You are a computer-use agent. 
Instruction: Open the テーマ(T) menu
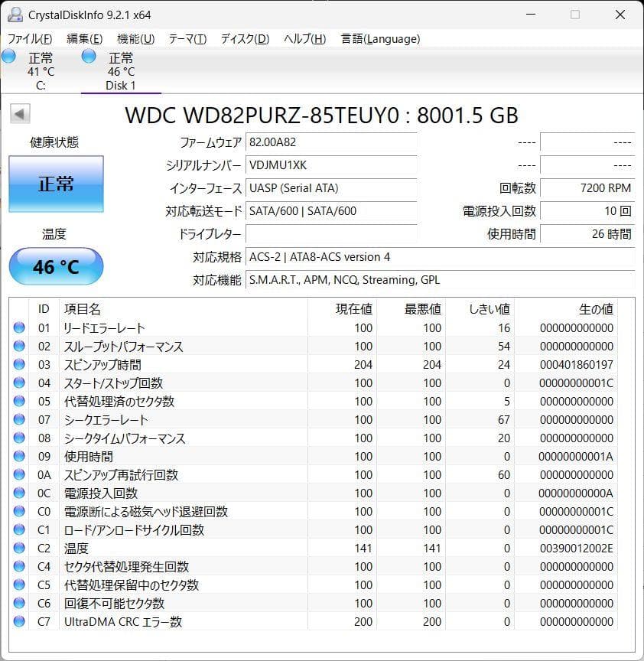point(187,39)
